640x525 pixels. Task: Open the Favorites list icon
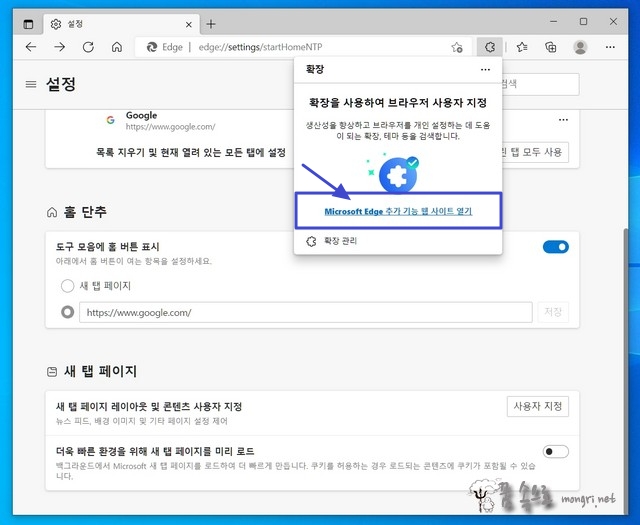[x=522, y=47]
